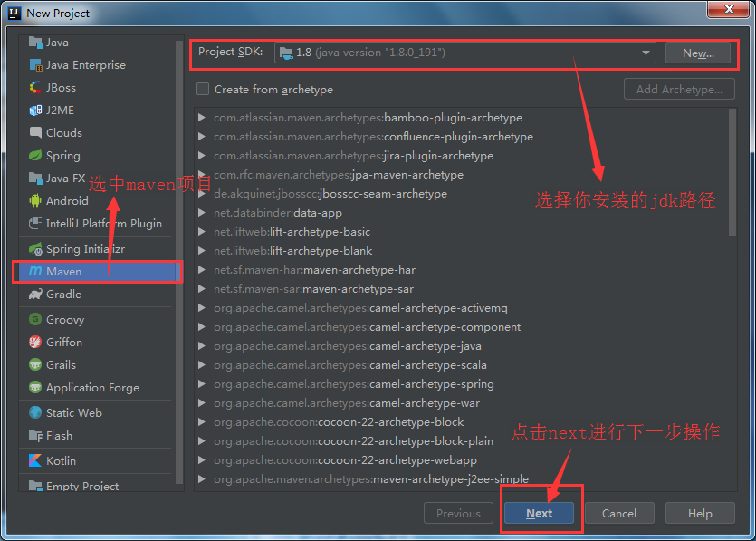Expand camel-archetype-activemq entry
Viewport: 756px width, 541px height.
[202, 308]
